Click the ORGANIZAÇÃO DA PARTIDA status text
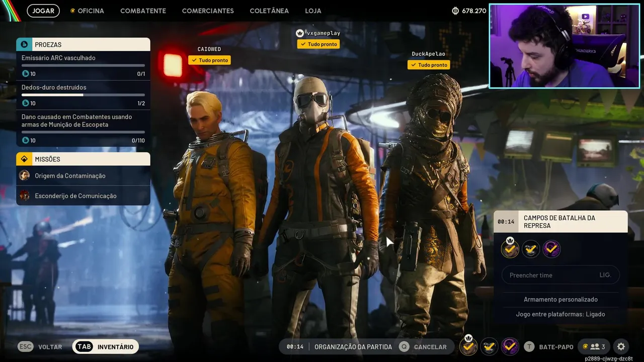644x362 pixels. point(353,346)
